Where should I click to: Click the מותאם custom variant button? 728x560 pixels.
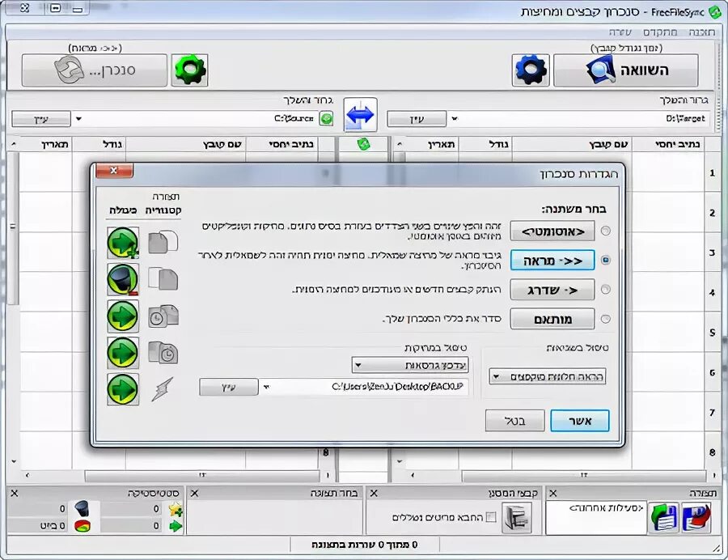point(552,319)
